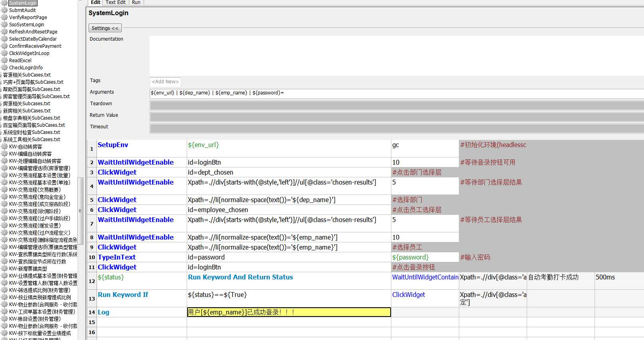
Task: Select the ${env_url} cell in row 1
Action: (289, 148)
